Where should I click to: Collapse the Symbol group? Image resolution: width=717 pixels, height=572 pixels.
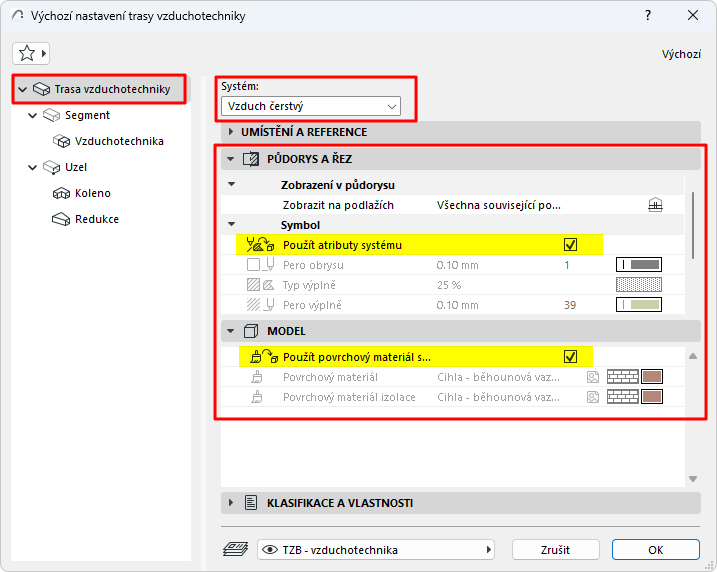232,225
